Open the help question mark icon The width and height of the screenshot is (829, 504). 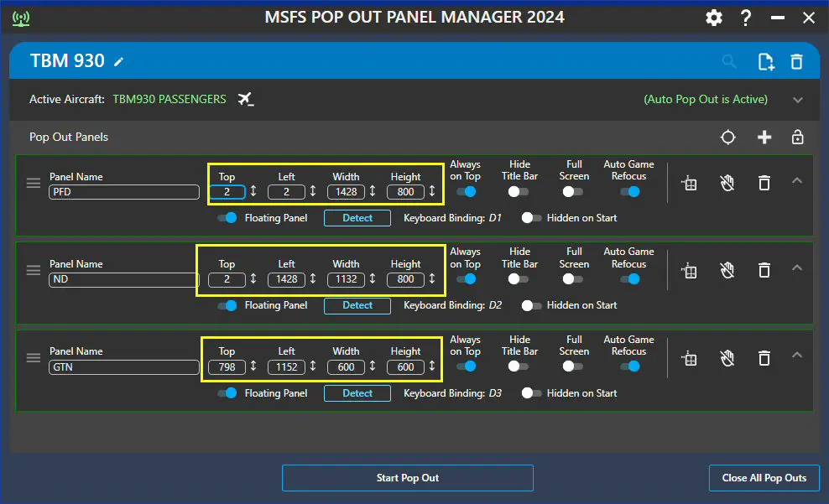(x=745, y=18)
